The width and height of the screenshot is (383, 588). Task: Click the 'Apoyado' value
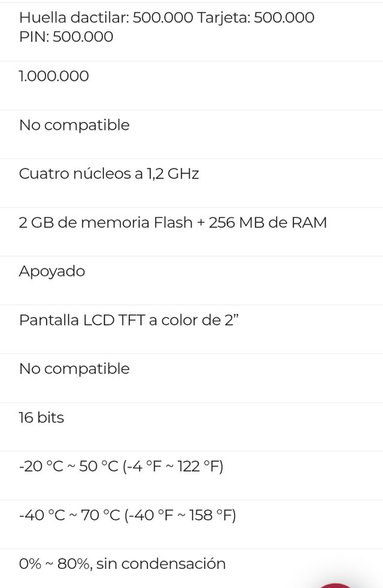click(x=52, y=271)
